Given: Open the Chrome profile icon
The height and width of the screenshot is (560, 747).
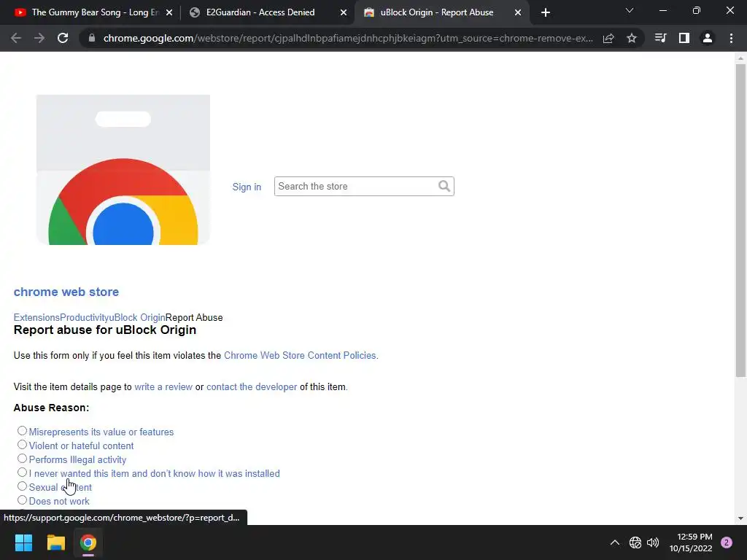Looking at the screenshot, I should pos(708,38).
